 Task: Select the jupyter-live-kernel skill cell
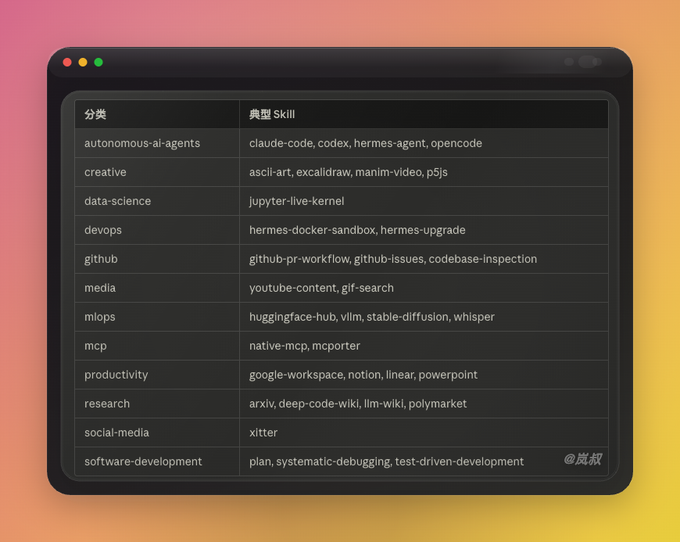[424, 201]
